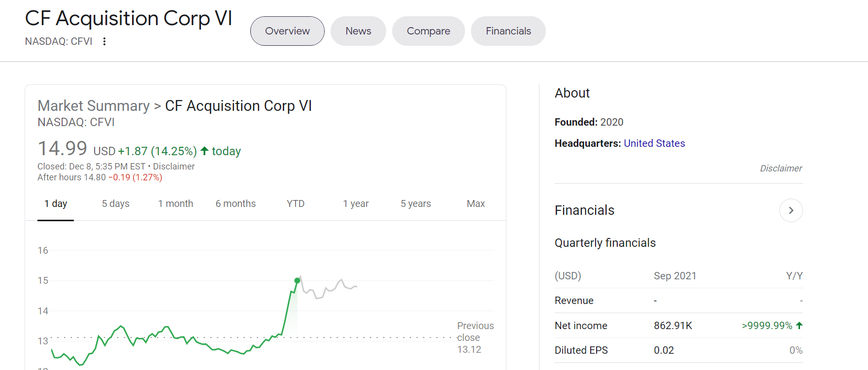The image size is (868, 370).
Task: Show the 5 days chart range
Action: 116,203
